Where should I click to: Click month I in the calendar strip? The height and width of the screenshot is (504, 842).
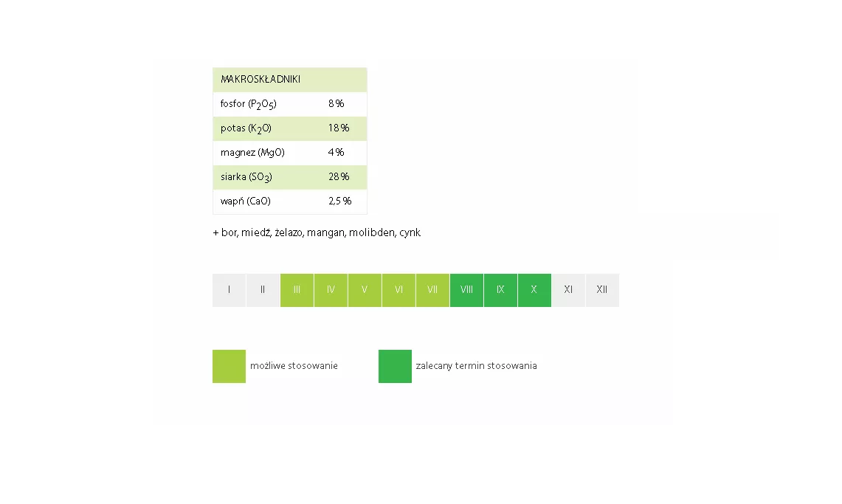tap(229, 290)
